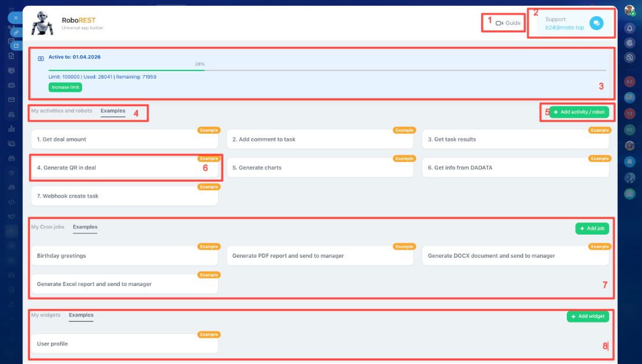This screenshot has height=364, width=642.
Task: Click the Add job button
Action: point(592,229)
